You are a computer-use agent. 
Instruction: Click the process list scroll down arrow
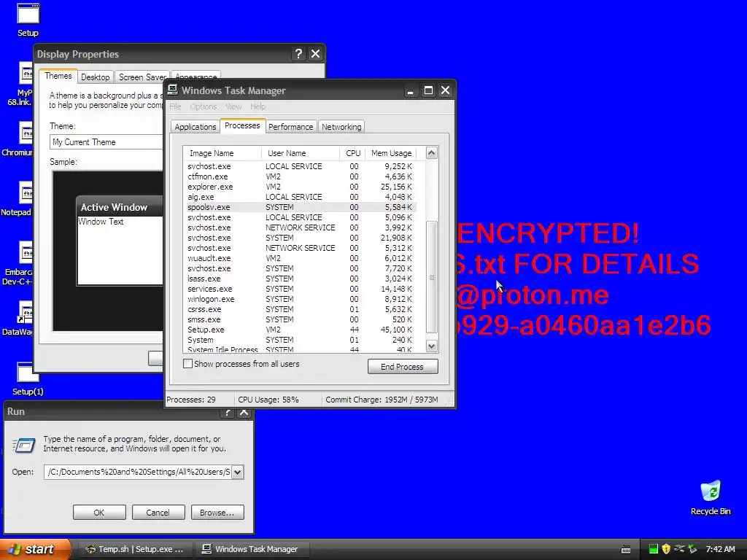click(x=432, y=346)
